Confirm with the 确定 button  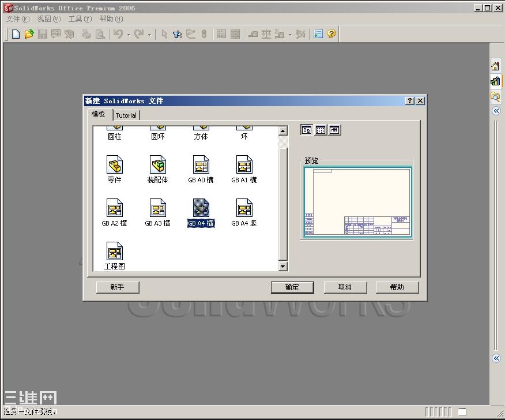coord(292,287)
